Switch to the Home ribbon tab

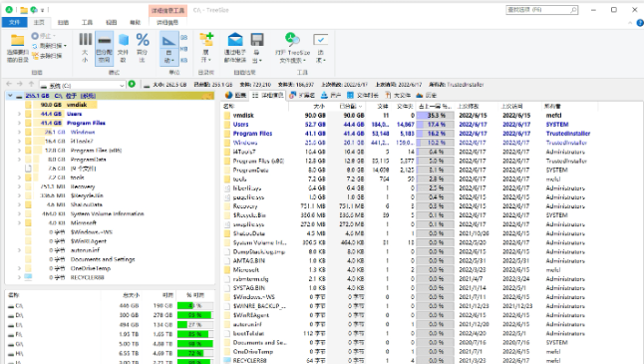click(x=39, y=22)
